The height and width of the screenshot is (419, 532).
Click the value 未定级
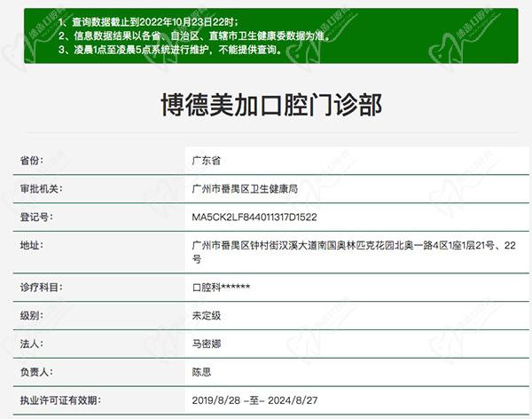[x=207, y=316]
